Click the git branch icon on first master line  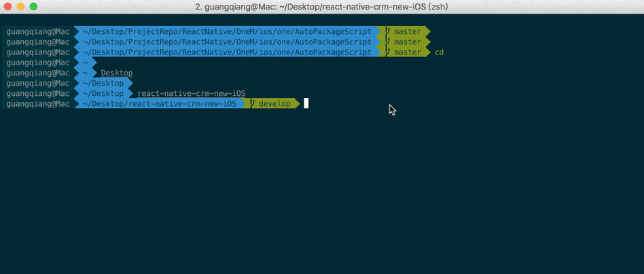pos(387,31)
